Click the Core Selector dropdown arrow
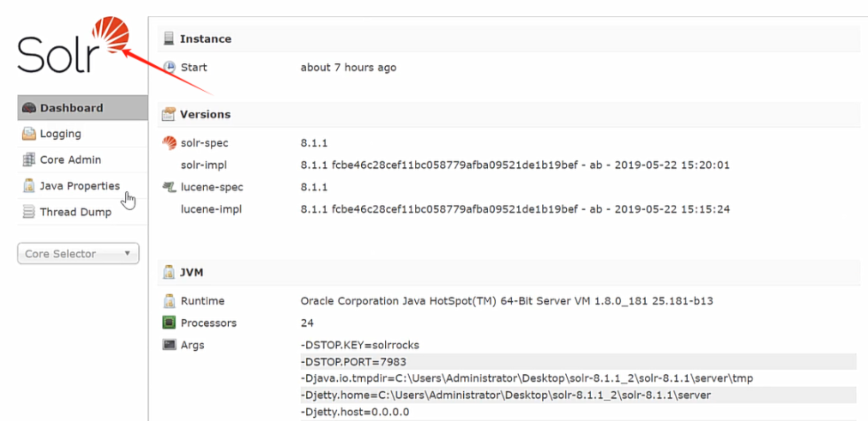The width and height of the screenshot is (868, 421). [127, 254]
